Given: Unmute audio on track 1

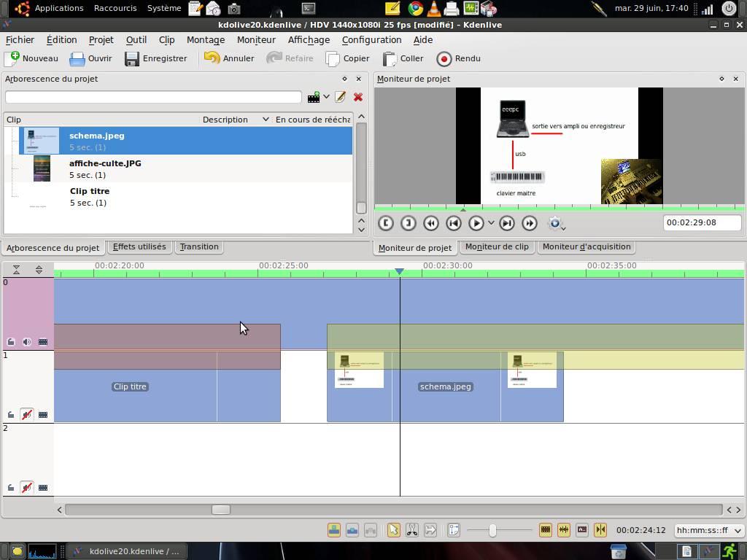Looking at the screenshot, I should coord(27,414).
